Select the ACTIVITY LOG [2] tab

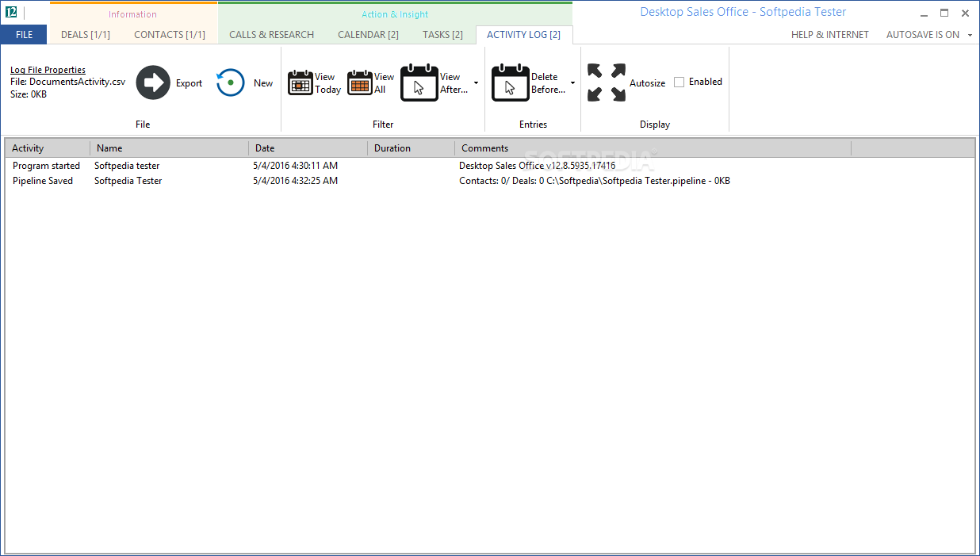[x=523, y=35]
